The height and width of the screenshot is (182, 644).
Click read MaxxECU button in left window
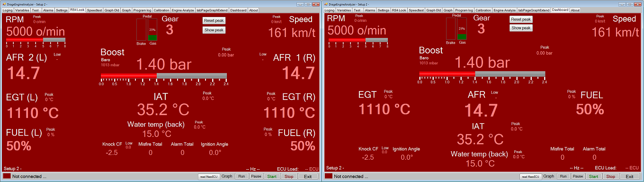pos(209,176)
